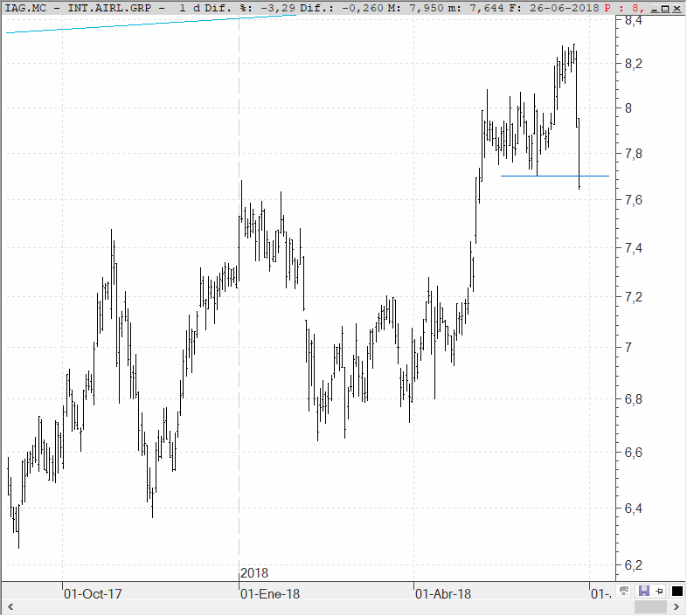687x616 pixels.
Task: Click the -0,260 difference value in header
Action: click(x=362, y=8)
